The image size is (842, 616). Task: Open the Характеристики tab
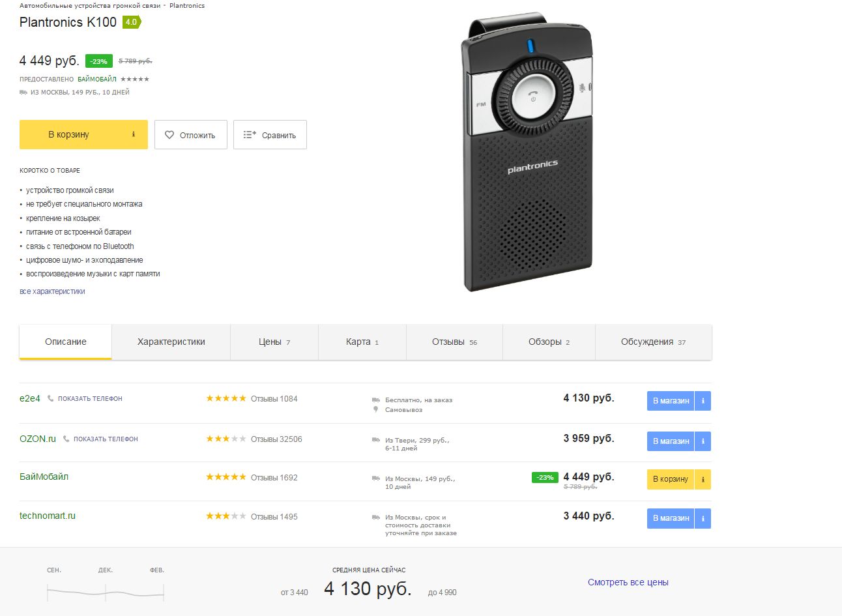pos(171,342)
